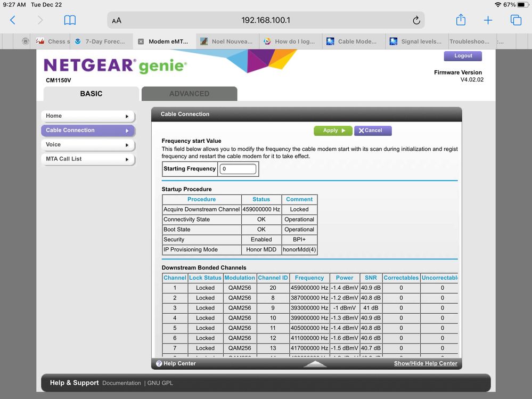Expand the Voice sidebar menu
Screen dimensions: 532x399
[x=88, y=145]
